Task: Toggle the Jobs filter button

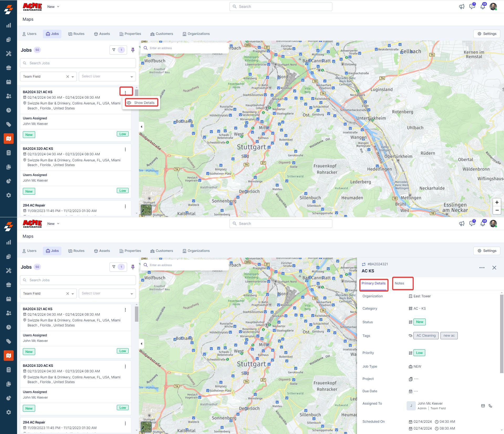Action: coord(118,50)
